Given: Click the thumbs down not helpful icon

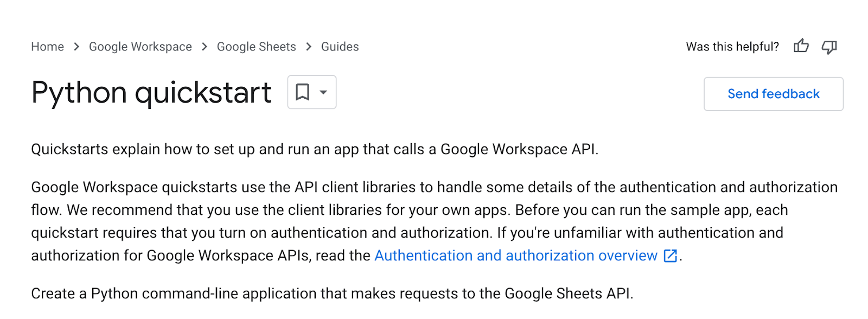Looking at the screenshot, I should pyautogui.click(x=829, y=47).
